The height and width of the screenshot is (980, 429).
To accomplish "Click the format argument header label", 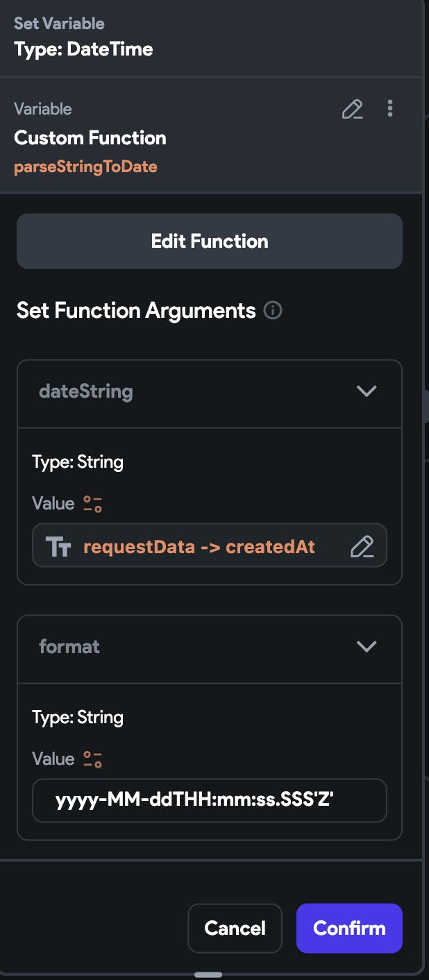I will coord(69,647).
